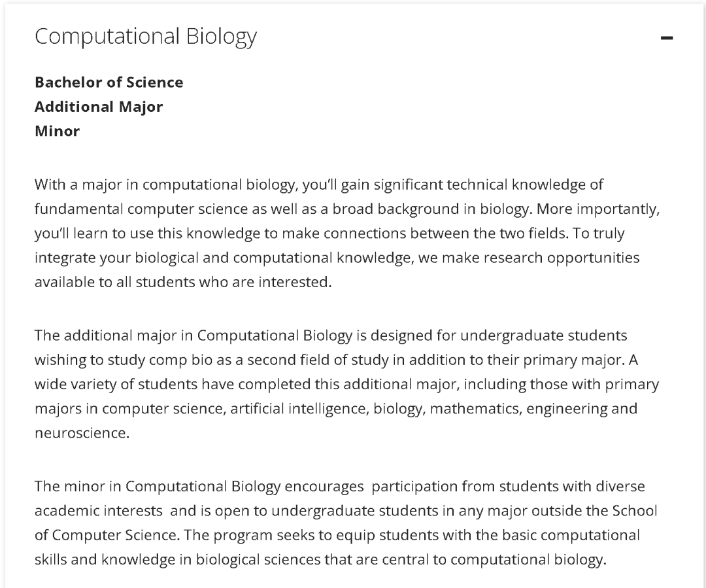This screenshot has width=706, height=588.
Task: Click the line 'available to all students who are interested.'
Action: (183, 282)
